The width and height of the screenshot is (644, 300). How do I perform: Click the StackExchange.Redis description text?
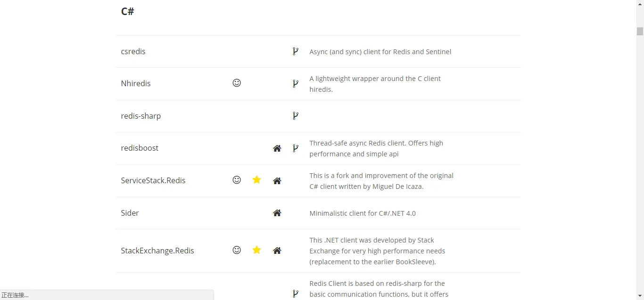tap(377, 251)
